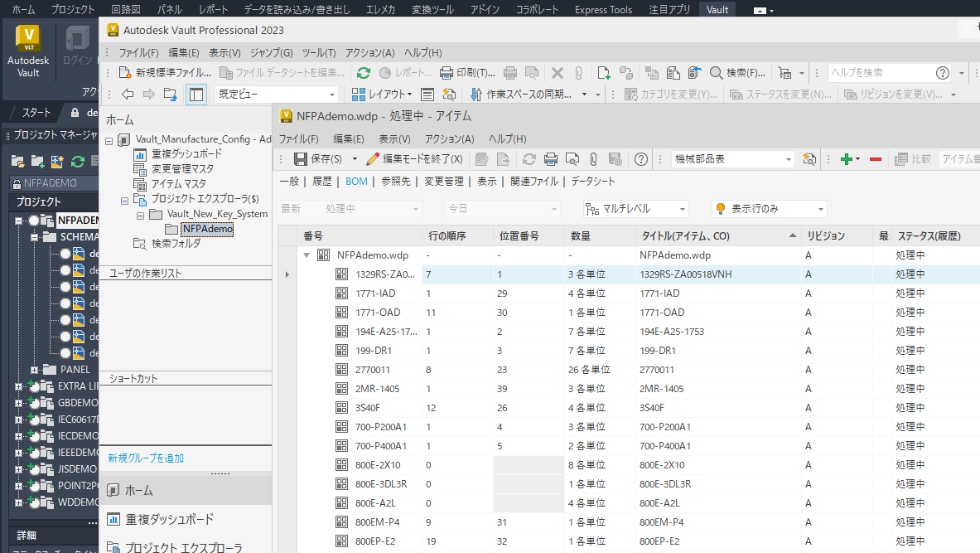Click the details list view icon
The image size is (980, 553).
427,95
